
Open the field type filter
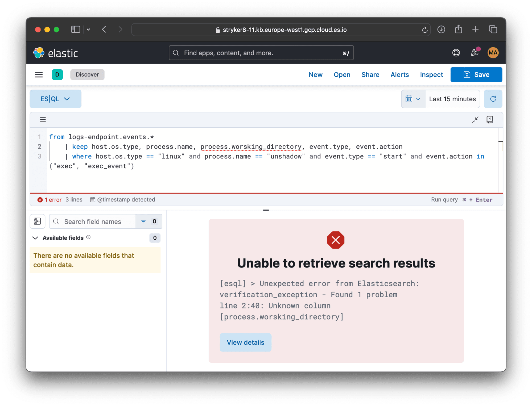[x=149, y=221]
